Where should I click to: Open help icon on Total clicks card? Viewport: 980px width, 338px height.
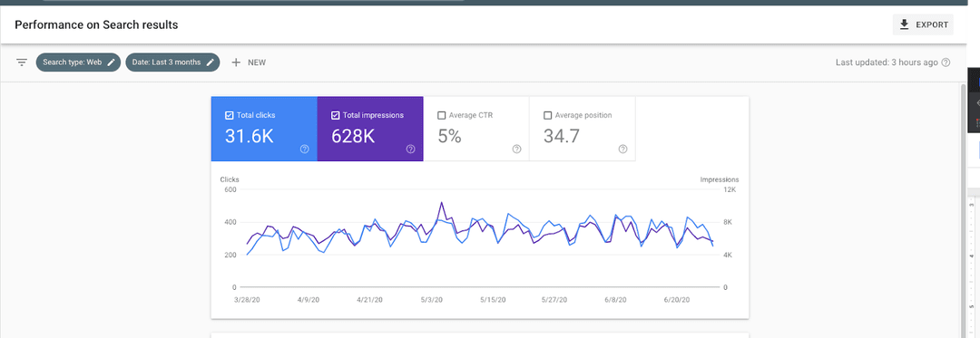pos(304,149)
